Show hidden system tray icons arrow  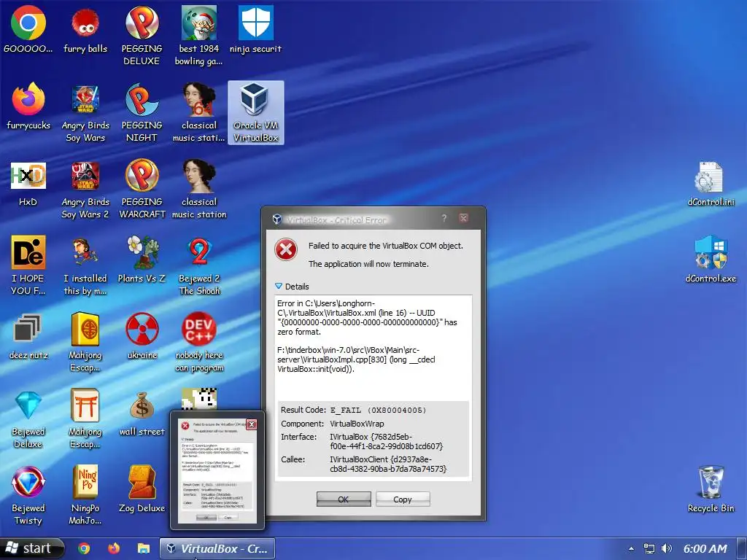click(x=631, y=548)
